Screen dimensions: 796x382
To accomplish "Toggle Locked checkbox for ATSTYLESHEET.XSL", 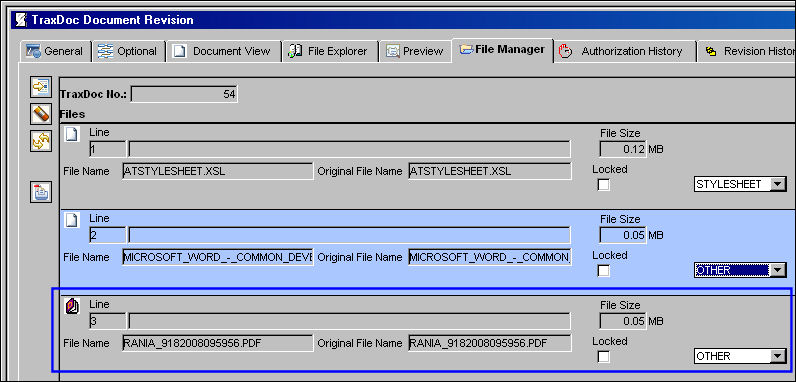I will (x=603, y=185).
